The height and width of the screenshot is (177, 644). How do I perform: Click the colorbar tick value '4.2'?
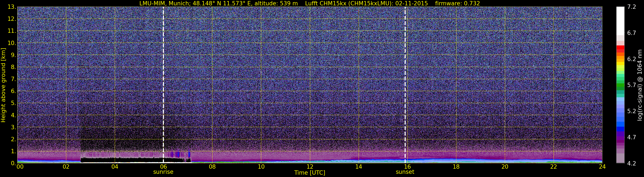(x=632, y=163)
